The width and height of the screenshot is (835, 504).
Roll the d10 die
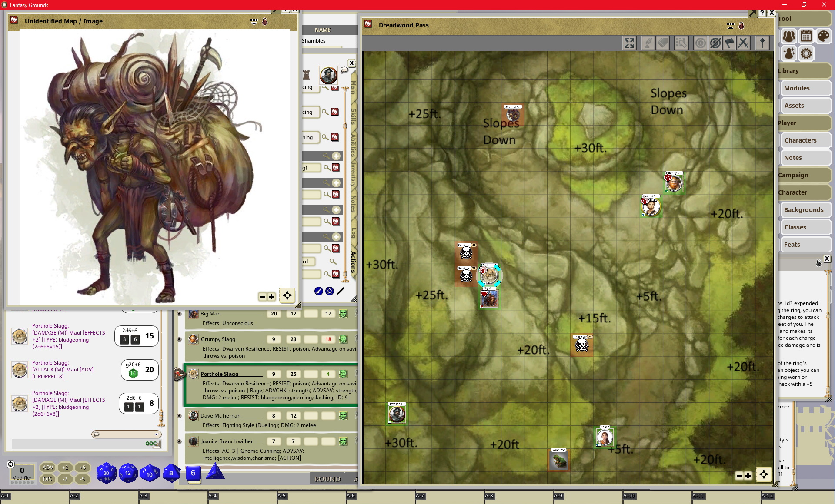click(150, 473)
